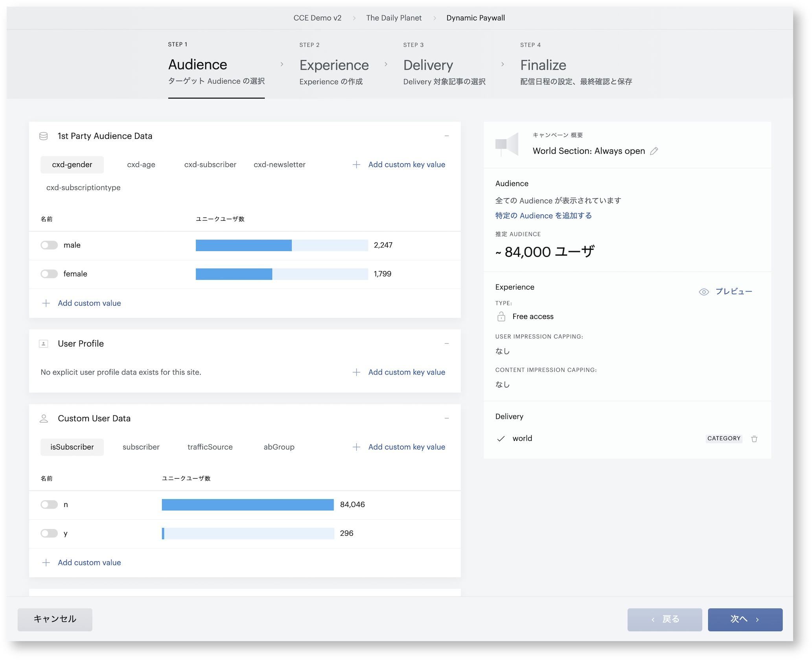Click the User Profile card icon
Image resolution: width=812 pixels, height=660 pixels.
[x=44, y=344]
